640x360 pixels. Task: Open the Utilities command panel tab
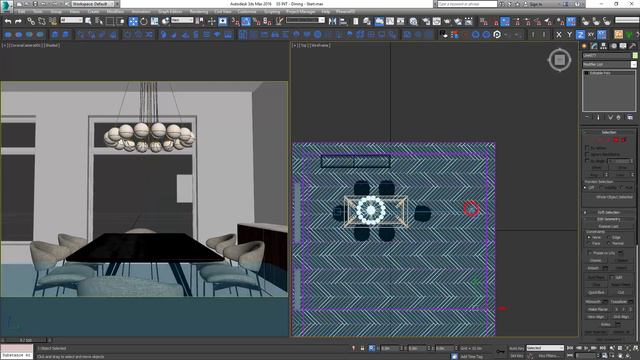click(x=633, y=46)
